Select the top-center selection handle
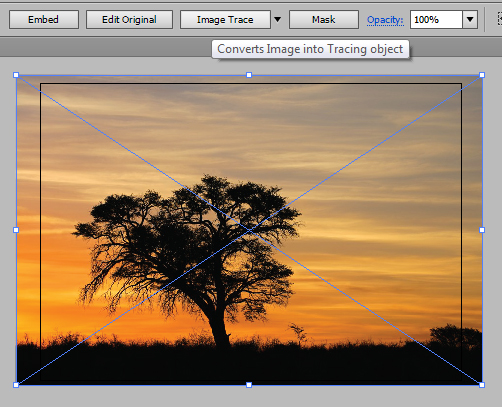The width and height of the screenshot is (502, 407). [x=249, y=75]
